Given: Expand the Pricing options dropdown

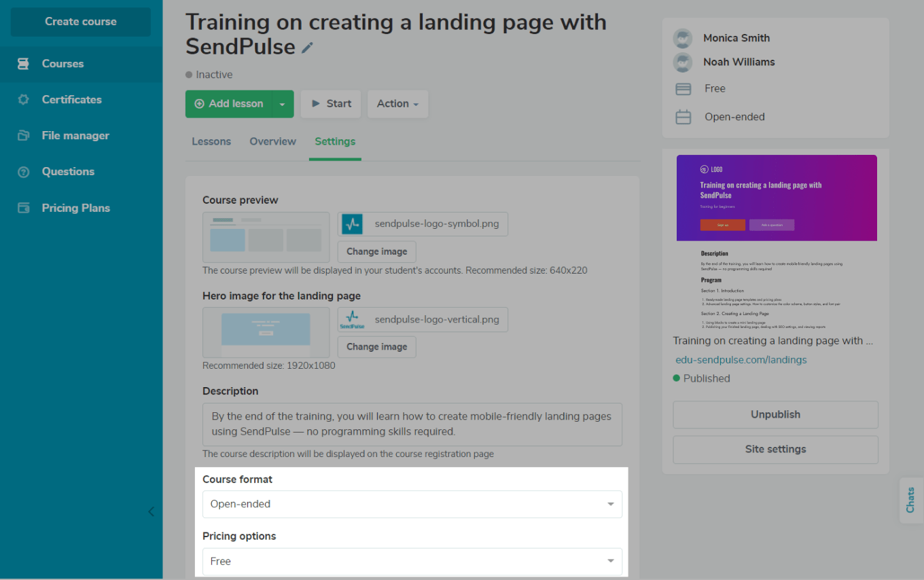Looking at the screenshot, I should 412,561.
